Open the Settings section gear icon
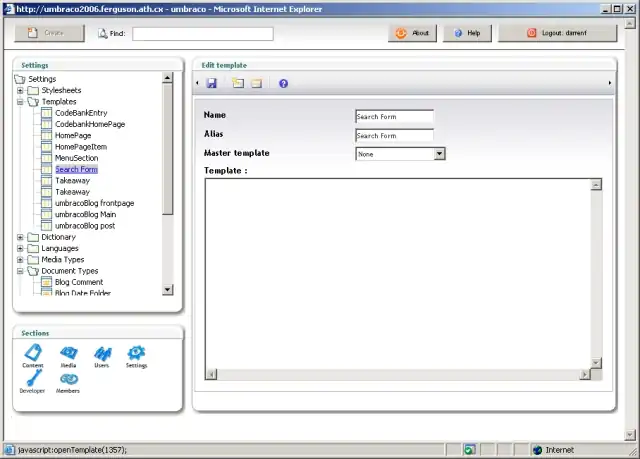Viewport: 640px width, 459px height. coord(136,353)
